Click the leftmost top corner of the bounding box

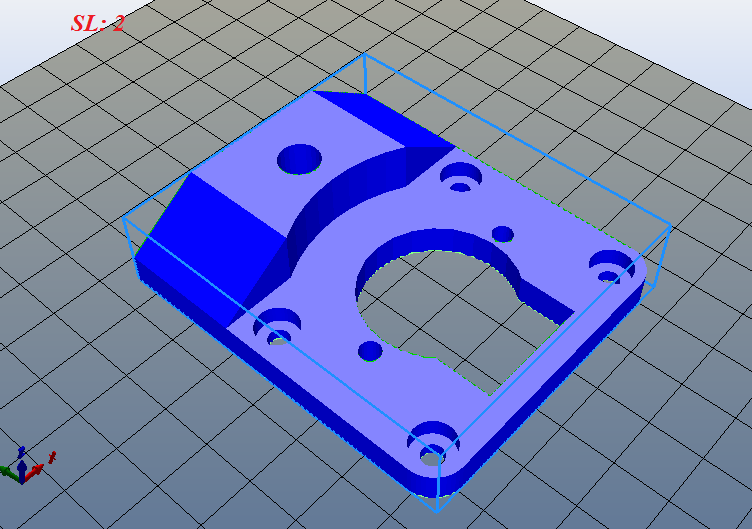[x=123, y=220]
